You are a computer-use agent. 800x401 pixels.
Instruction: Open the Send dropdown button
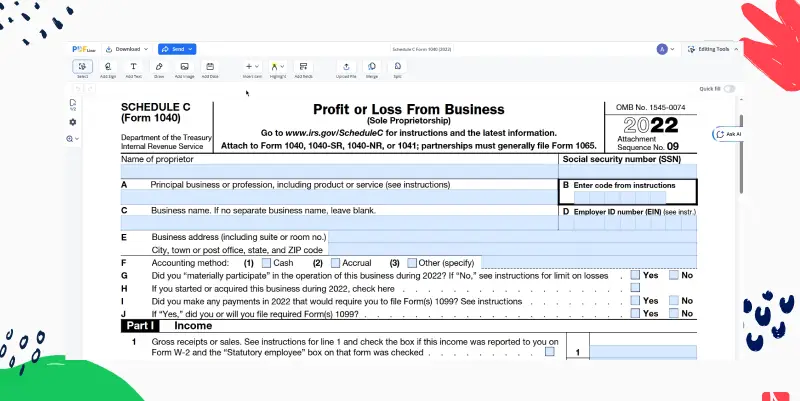pos(177,49)
